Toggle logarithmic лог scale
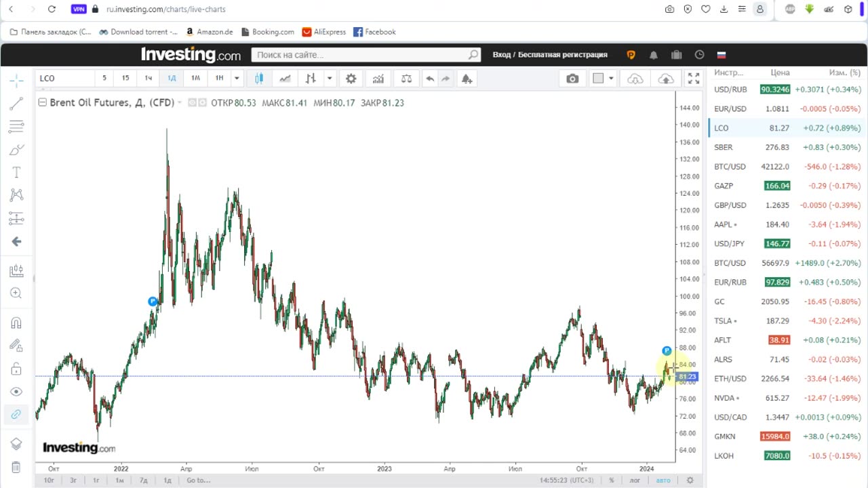 [x=635, y=481]
